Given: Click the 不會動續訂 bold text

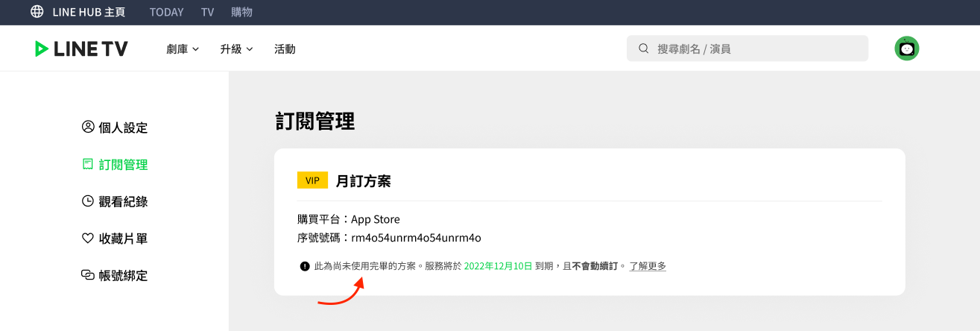Looking at the screenshot, I should (595, 266).
